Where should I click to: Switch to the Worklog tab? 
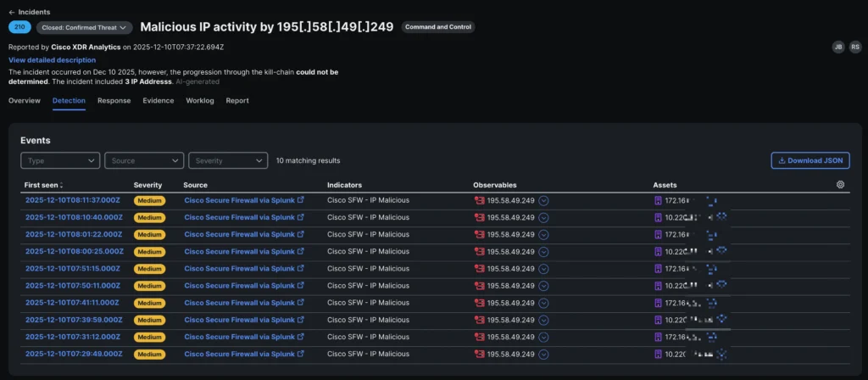(200, 101)
